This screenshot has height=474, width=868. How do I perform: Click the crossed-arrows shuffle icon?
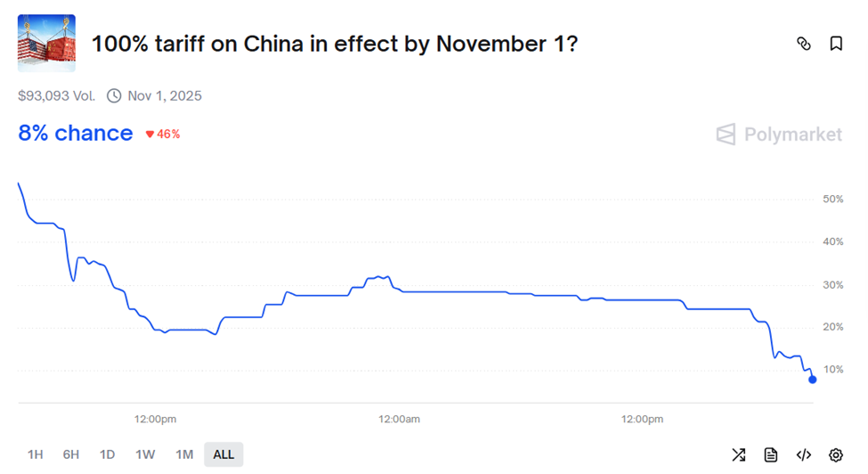click(739, 454)
